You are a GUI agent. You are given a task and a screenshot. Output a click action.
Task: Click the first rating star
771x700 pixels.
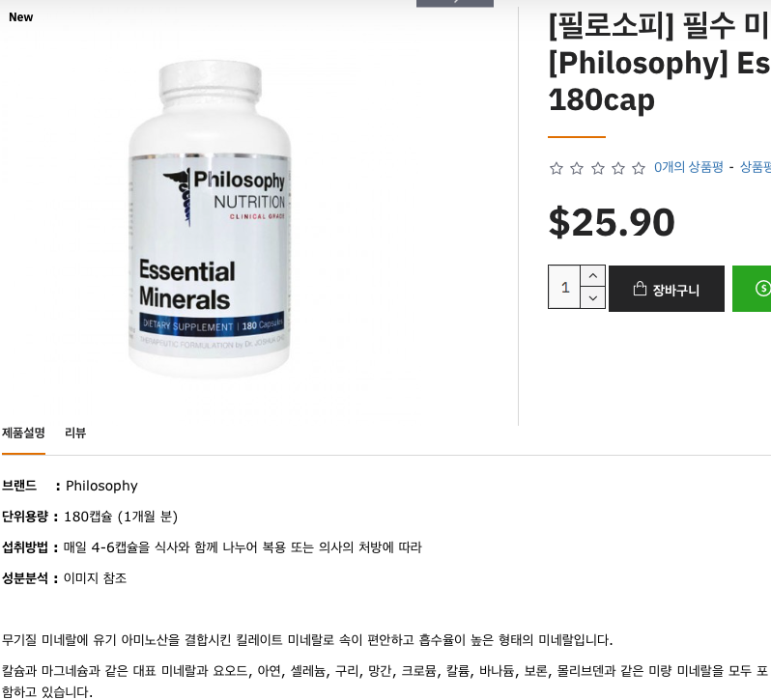click(x=557, y=169)
